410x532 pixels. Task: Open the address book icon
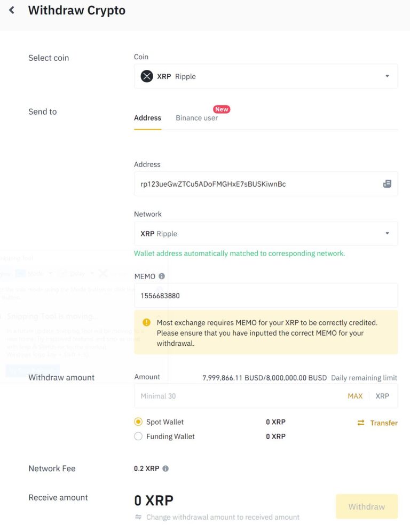tap(387, 184)
